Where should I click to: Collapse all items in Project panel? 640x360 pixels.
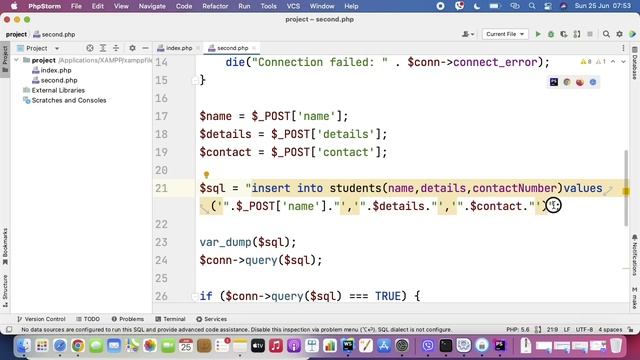[x=116, y=48]
